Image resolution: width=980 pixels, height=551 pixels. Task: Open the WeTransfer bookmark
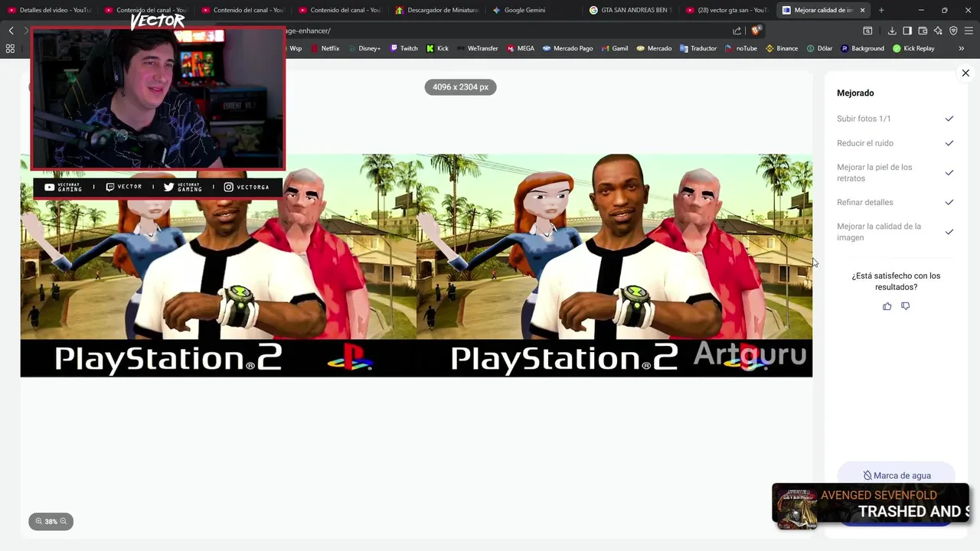tap(477, 48)
